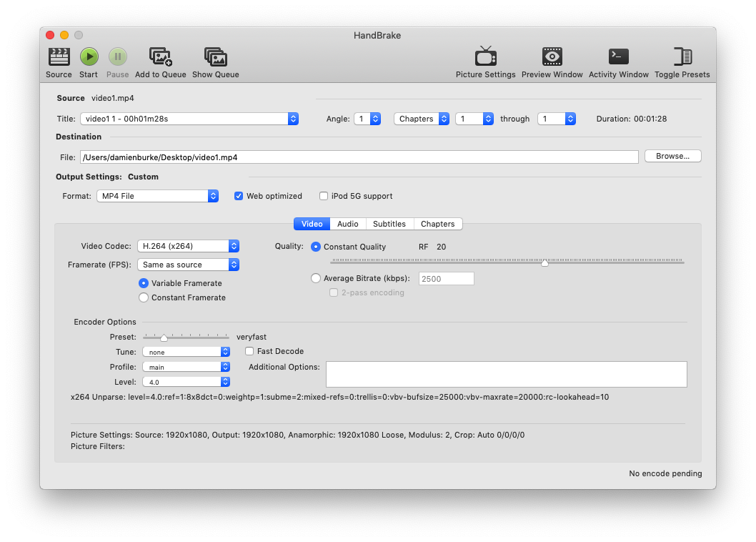Click the Source clapperboard icon
The height and width of the screenshot is (542, 756).
(59, 57)
